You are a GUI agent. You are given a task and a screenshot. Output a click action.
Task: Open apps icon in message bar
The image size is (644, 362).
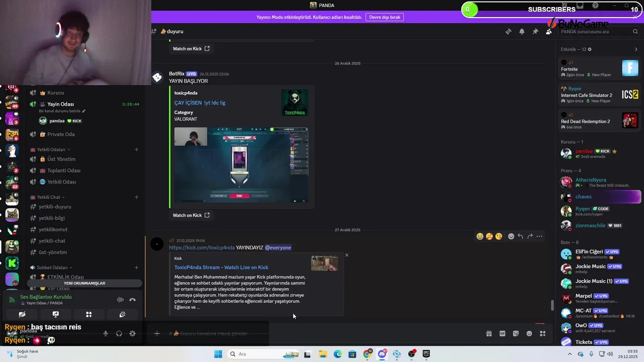pos(542,333)
